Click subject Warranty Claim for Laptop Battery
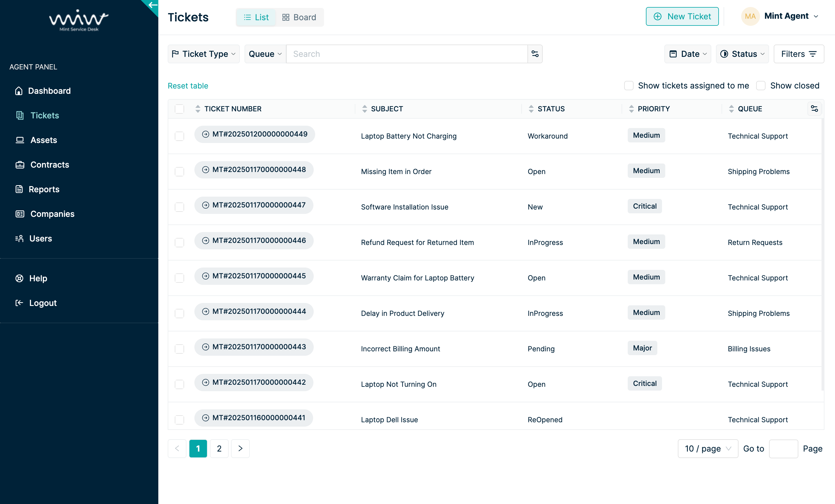 pos(417,278)
